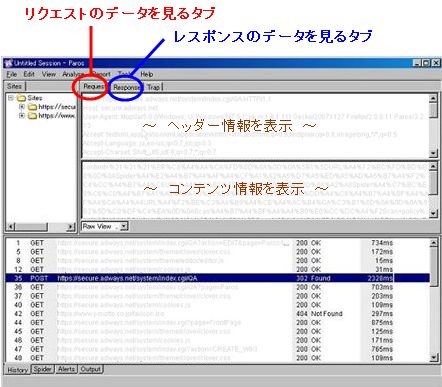Click scroll-up arrow of history list
The image size is (442, 387).
(433, 243)
